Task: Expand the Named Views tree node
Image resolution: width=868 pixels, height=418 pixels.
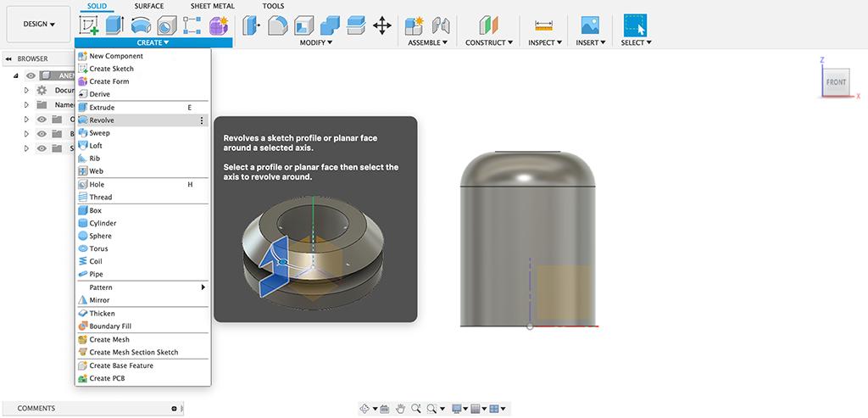Action: (26, 104)
